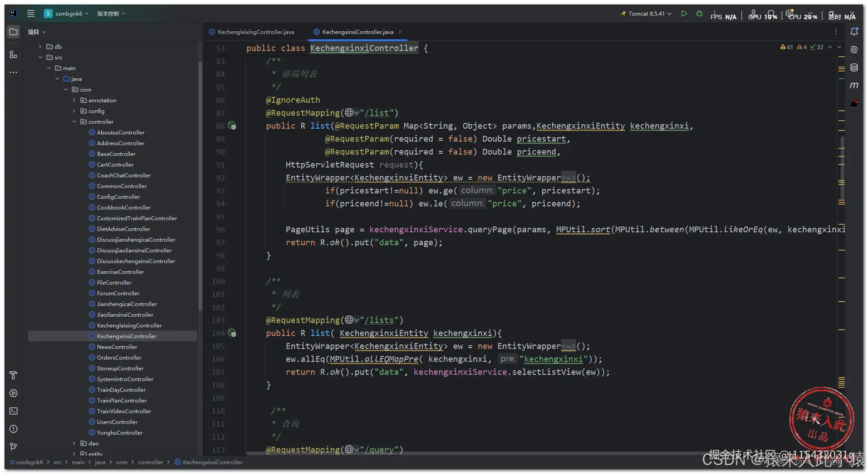Select OrdersController in project tree
The width and height of the screenshot is (868, 474).
pyautogui.click(x=119, y=357)
